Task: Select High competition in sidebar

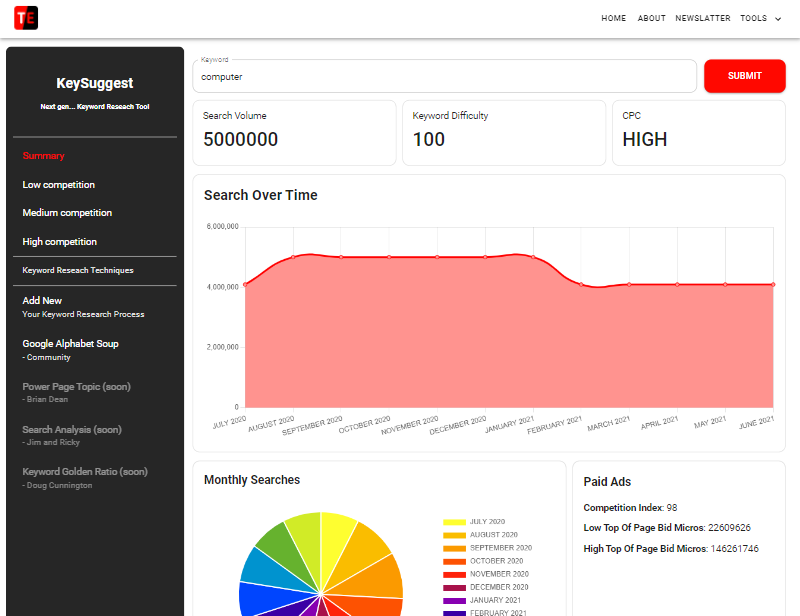Action: click(59, 242)
